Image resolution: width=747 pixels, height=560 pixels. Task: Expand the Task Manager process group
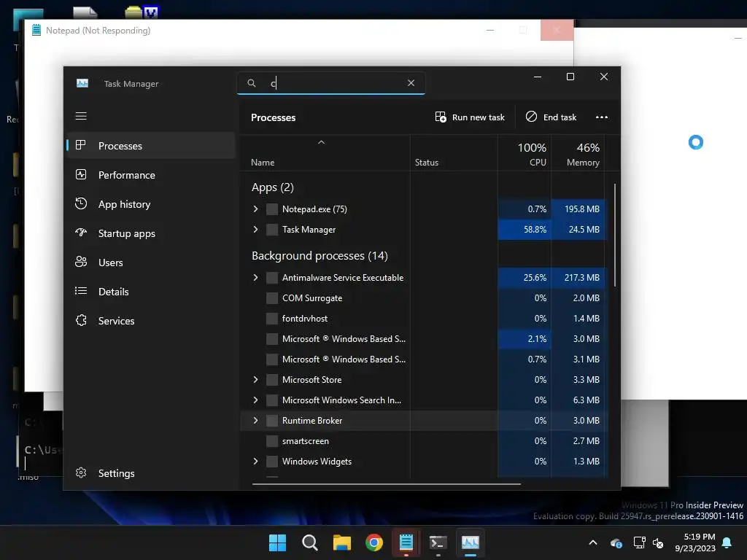pos(256,230)
